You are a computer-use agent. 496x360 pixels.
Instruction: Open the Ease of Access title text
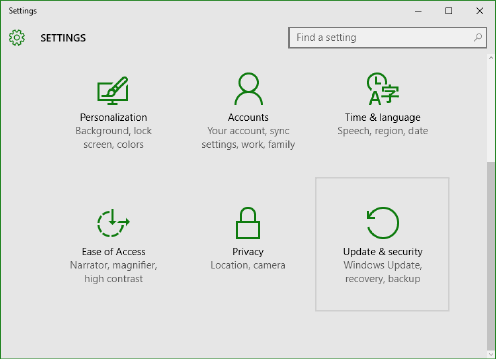[113, 252]
